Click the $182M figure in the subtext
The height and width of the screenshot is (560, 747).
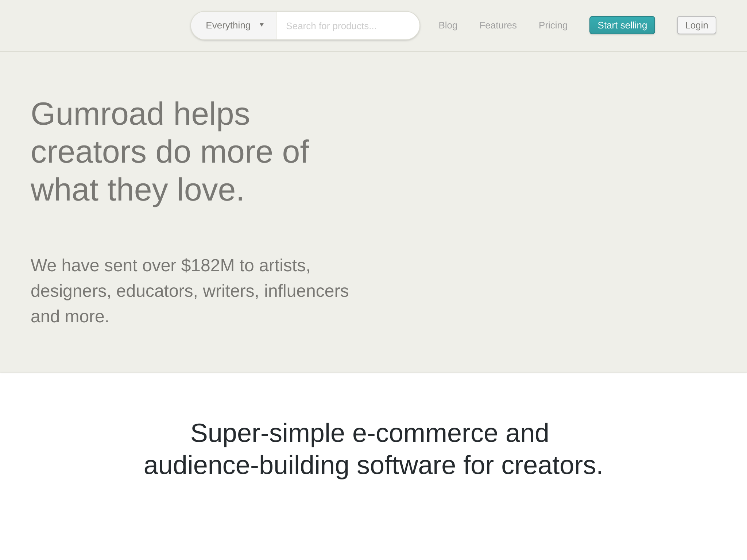(208, 265)
